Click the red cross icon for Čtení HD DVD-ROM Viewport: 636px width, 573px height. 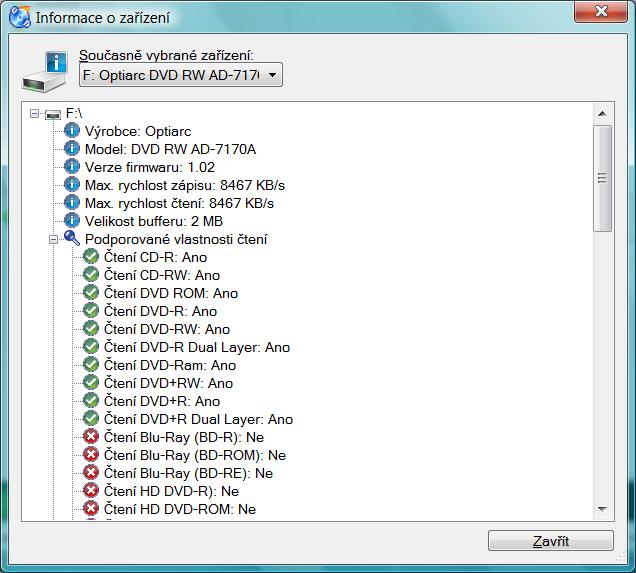tap(91, 509)
